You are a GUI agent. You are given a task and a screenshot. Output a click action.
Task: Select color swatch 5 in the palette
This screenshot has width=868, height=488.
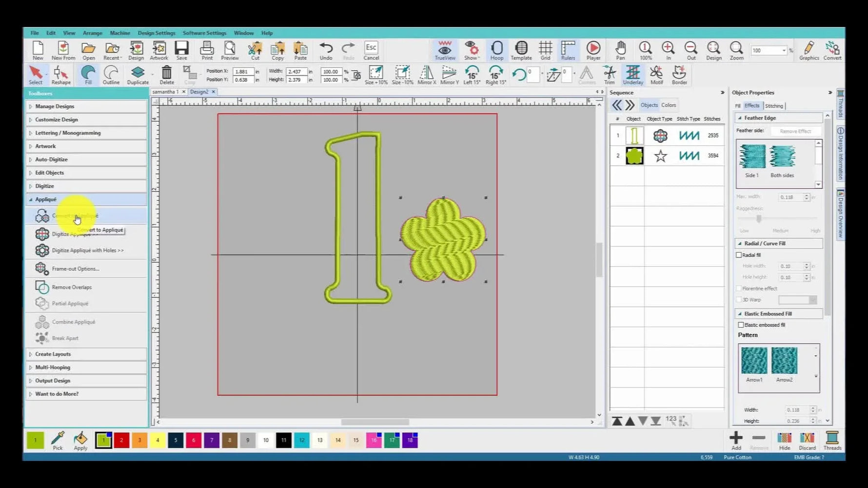point(175,440)
